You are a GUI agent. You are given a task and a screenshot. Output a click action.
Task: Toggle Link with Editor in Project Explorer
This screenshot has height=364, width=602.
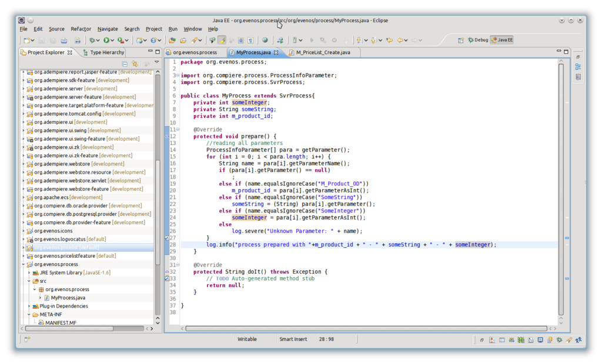(135, 63)
